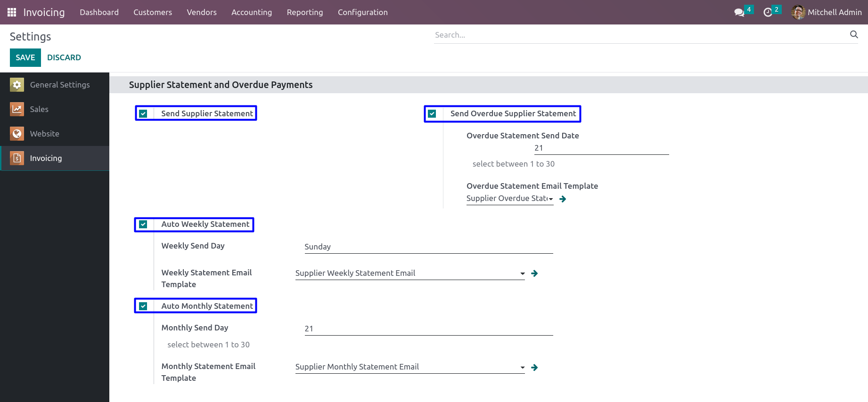The height and width of the screenshot is (402, 868).
Task: Click Supplier Statement and Overdue Payments heading
Action: (x=221, y=85)
